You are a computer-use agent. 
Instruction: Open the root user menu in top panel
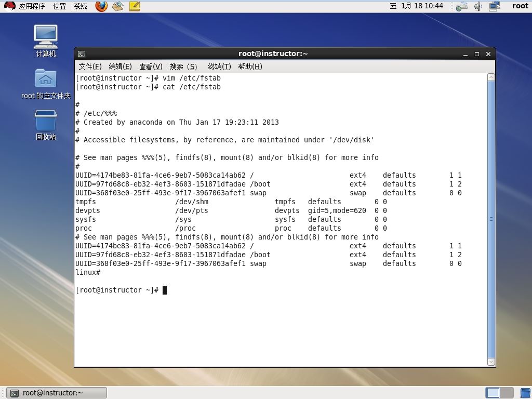pyautogui.click(x=520, y=6)
